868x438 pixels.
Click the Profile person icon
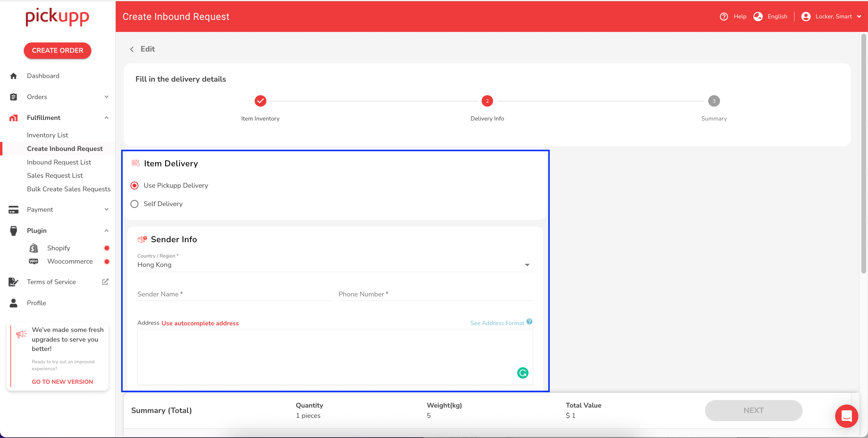point(14,303)
